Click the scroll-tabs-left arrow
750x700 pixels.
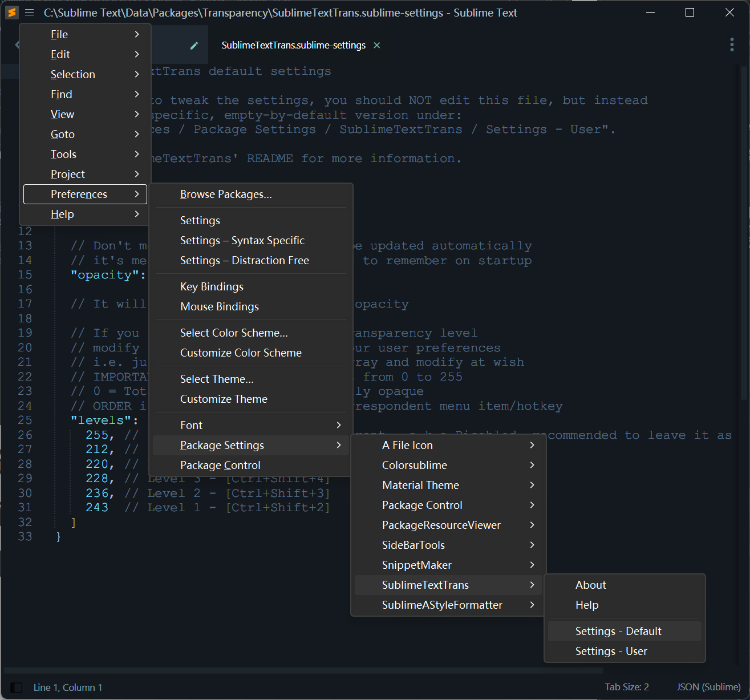pyautogui.click(x=17, y=45)
